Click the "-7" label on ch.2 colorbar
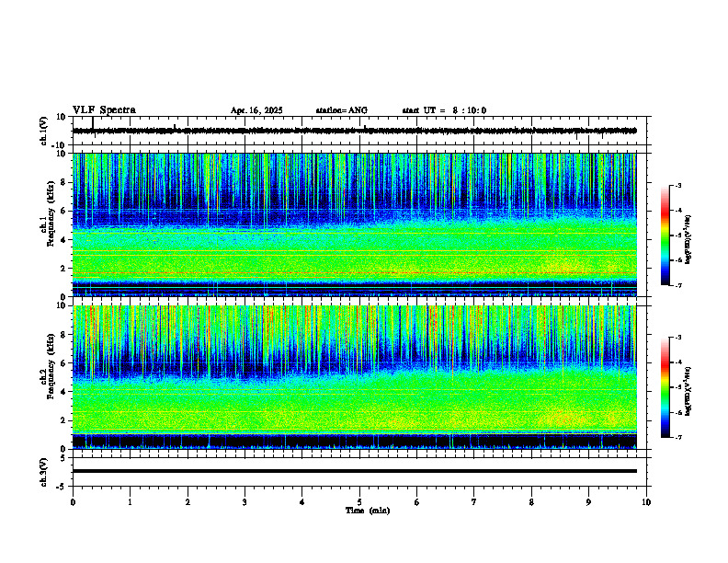This screenshot has height=563, width=728. (678, 437)
